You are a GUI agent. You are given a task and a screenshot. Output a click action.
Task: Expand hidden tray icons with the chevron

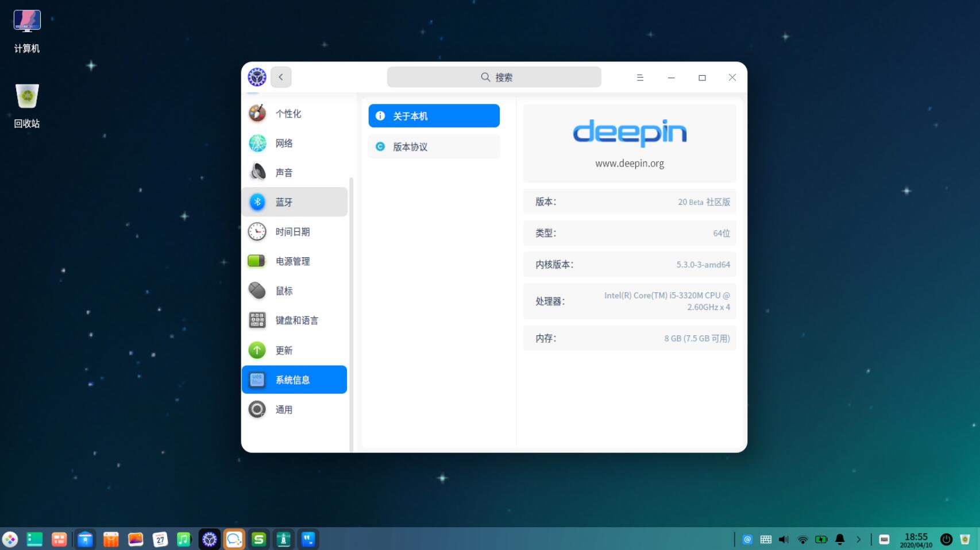pos(859,539)
